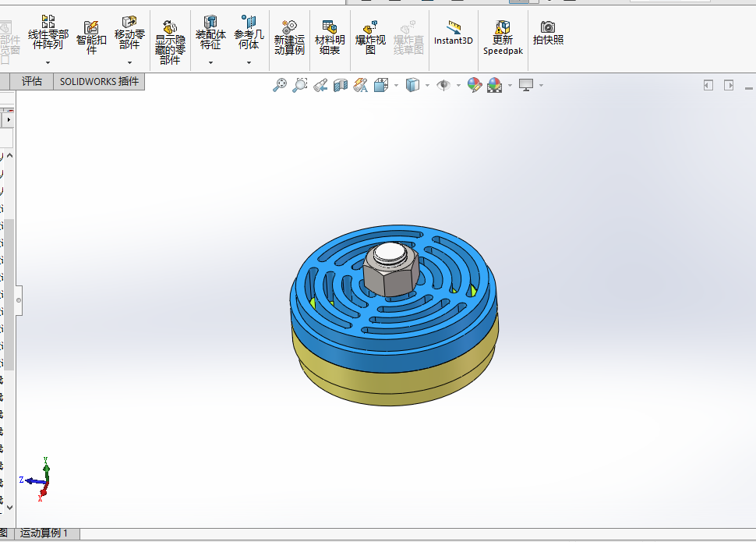Click the Reference Geometry (参考几何体) icon
756x542 pixels.
click(x=249, y=22)
